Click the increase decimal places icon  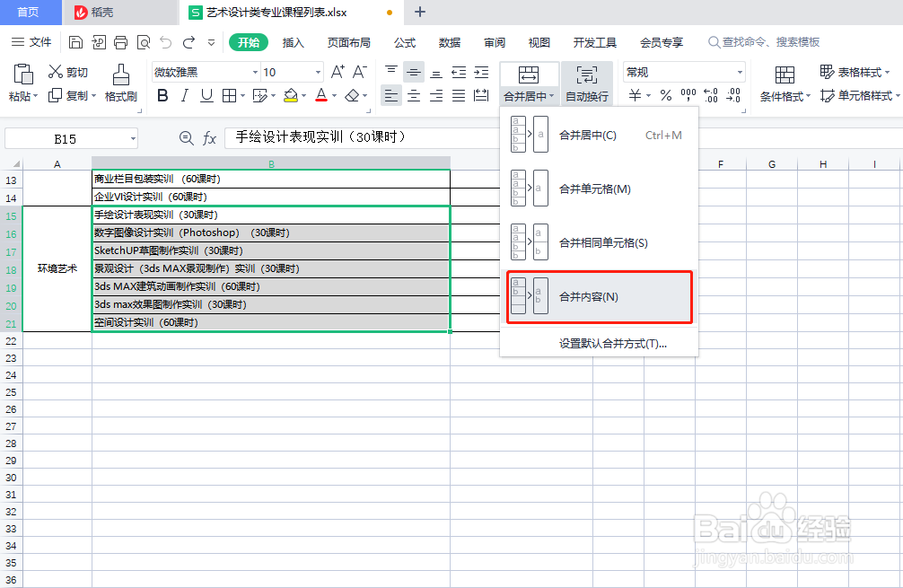point(712,93)
